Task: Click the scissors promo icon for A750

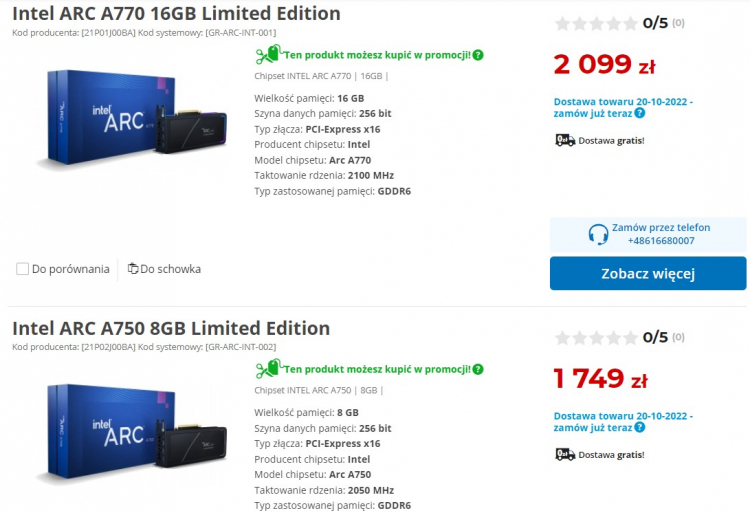Action: coord(266,367)
